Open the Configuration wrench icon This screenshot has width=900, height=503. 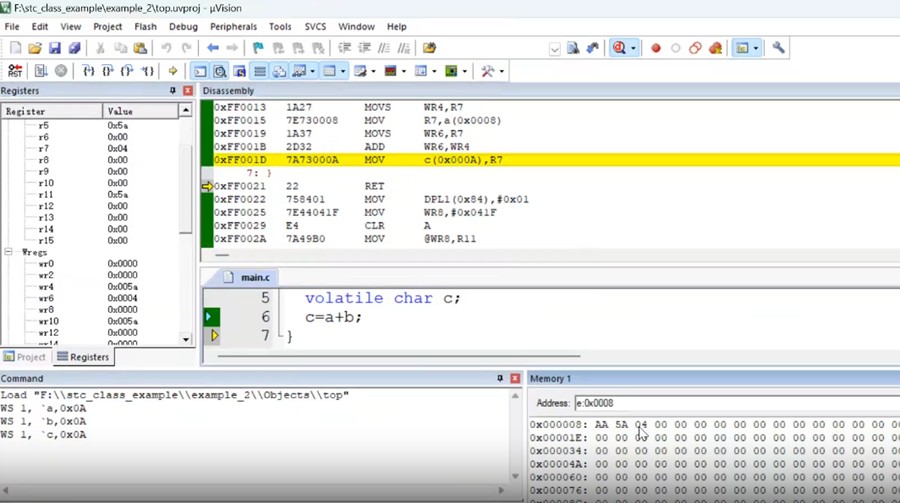[779, 48]
